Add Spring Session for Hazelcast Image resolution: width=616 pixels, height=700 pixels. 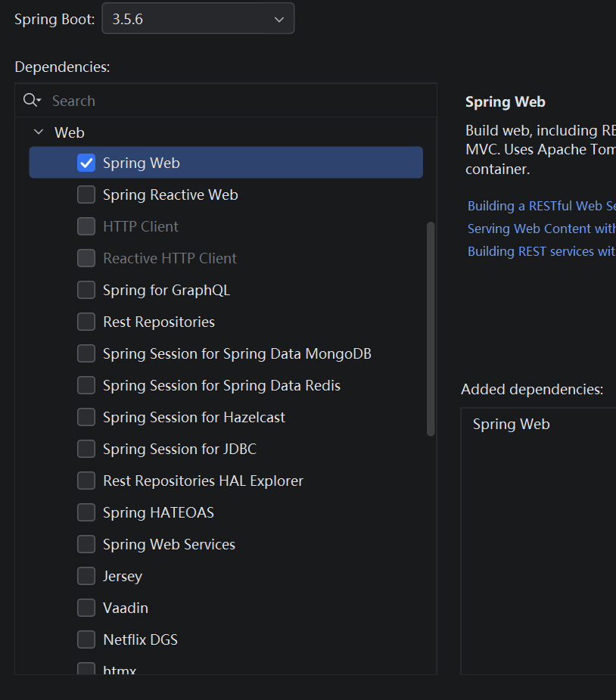click(x=86, y=416)
